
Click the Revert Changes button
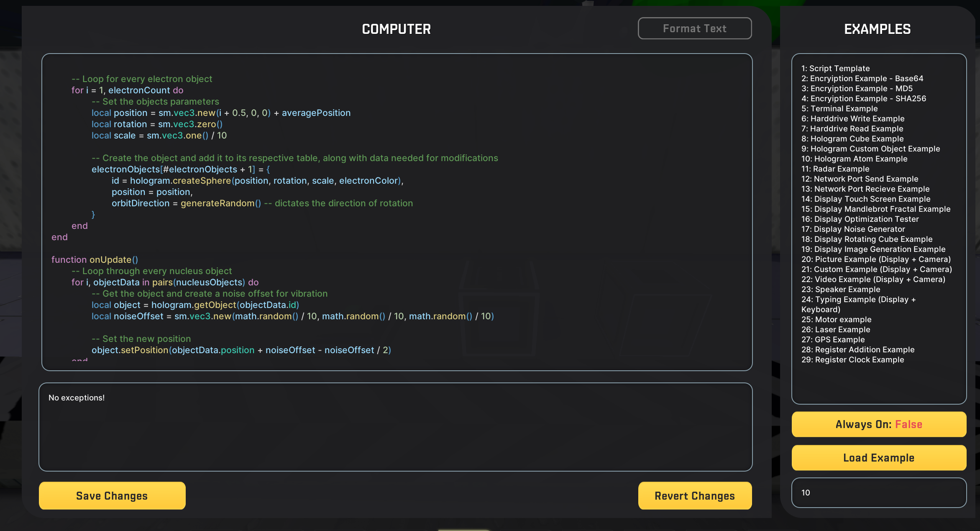(x=695, y=495)
